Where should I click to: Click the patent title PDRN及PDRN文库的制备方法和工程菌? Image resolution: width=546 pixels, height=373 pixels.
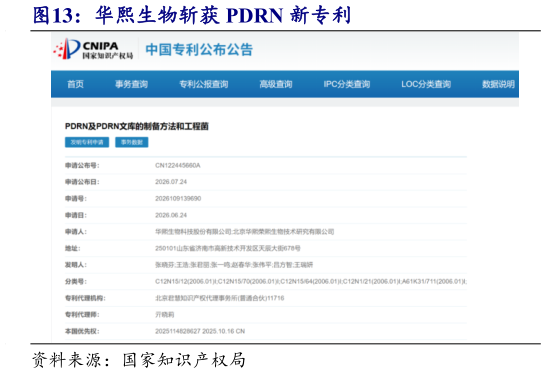point(136,126)
